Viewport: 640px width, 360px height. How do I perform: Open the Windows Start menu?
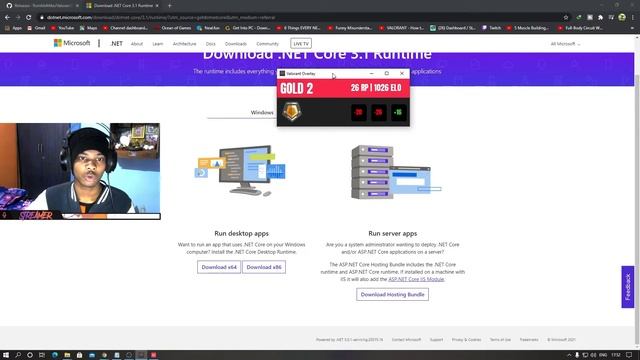(x=6, y=355)
